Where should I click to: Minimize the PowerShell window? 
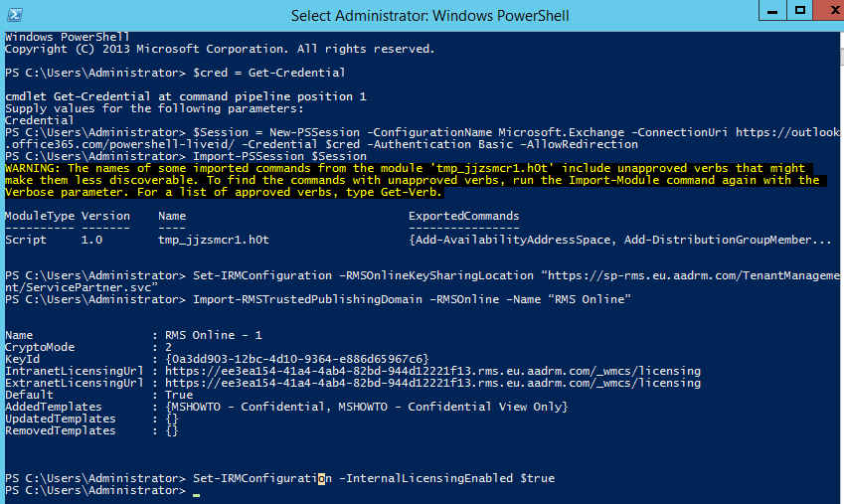772,10
